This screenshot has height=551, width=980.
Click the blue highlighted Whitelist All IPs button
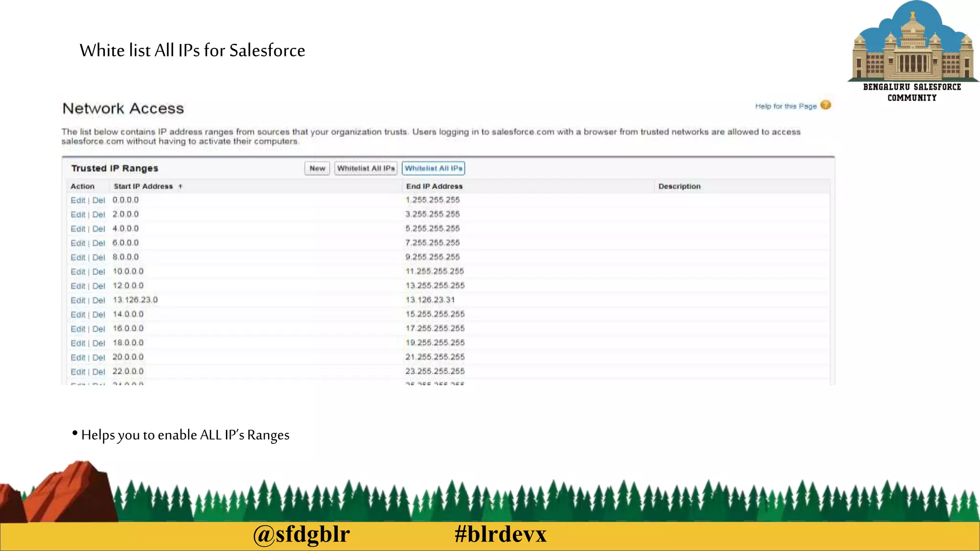click(x=434, y=168)
